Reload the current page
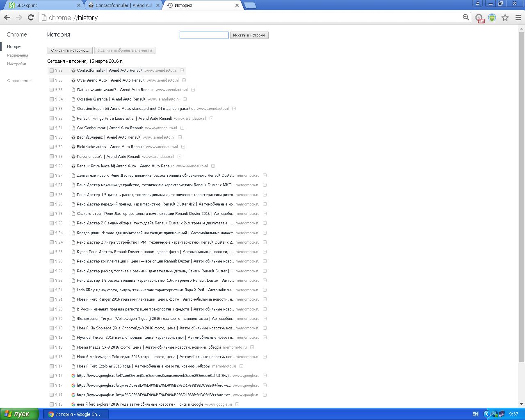This screenshot has height=420, width=525. click(31, 18)
